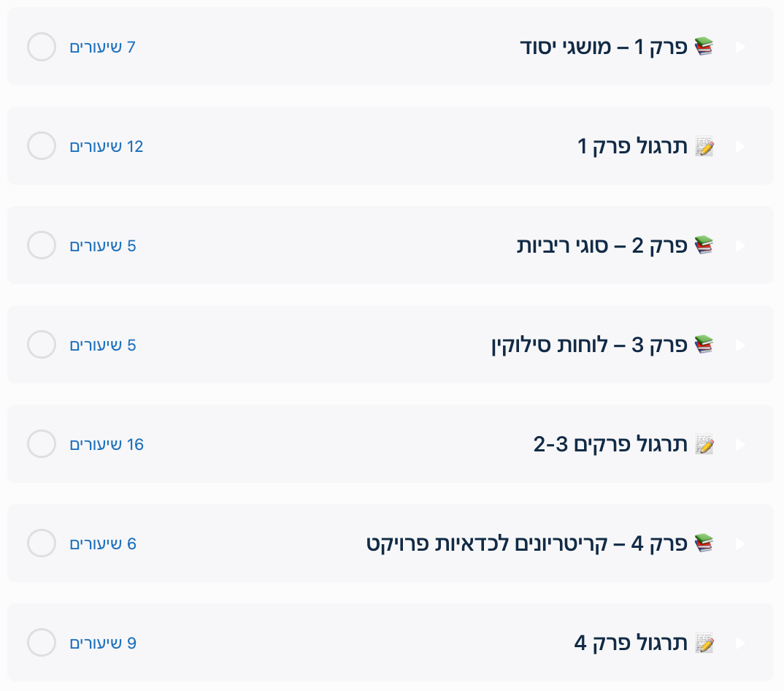The height and width of the screenshot is (691, 784).
Task: Expand the פרק 1 – מושגי יסוד section arrow
Action: coord(740,47)
